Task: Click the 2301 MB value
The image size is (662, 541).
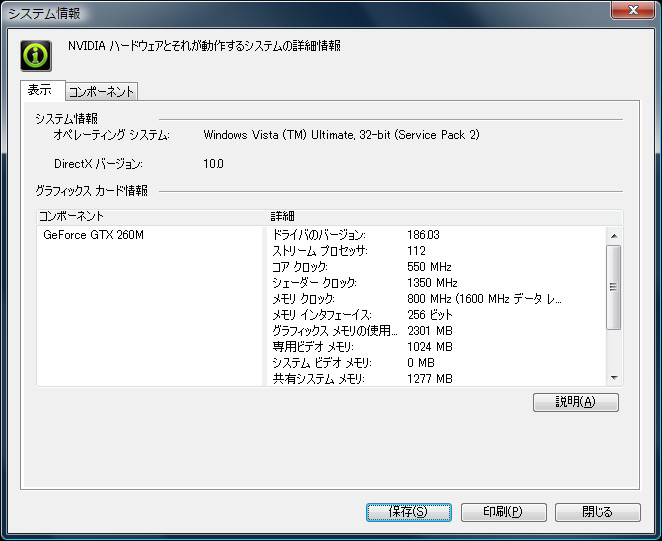Action: 430,331
